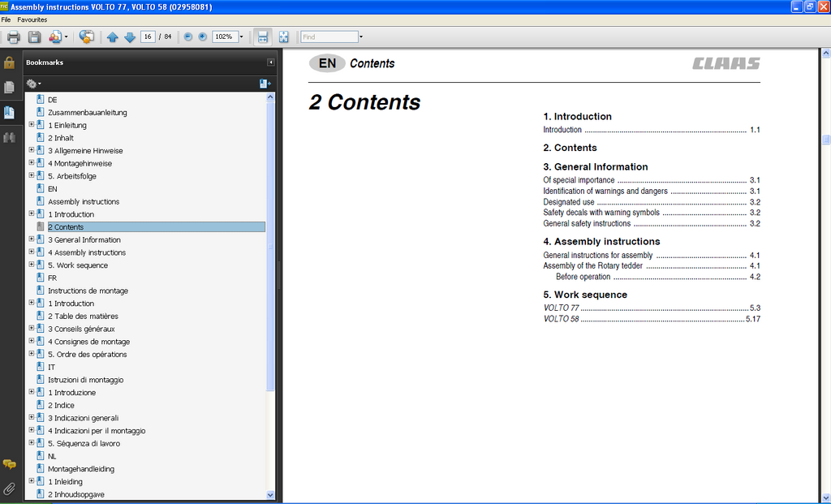
Task: Expand the '3 General Information' bookmark
Action: coord(32,239)
